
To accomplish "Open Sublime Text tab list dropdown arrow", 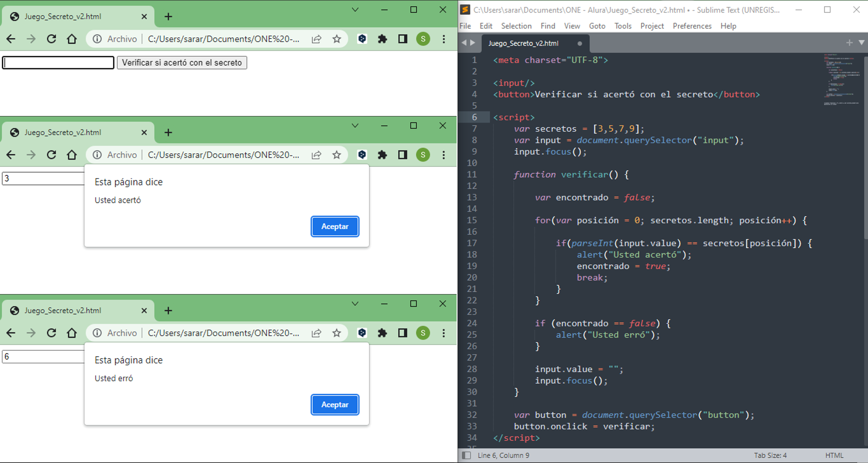I will coord(861,43).
